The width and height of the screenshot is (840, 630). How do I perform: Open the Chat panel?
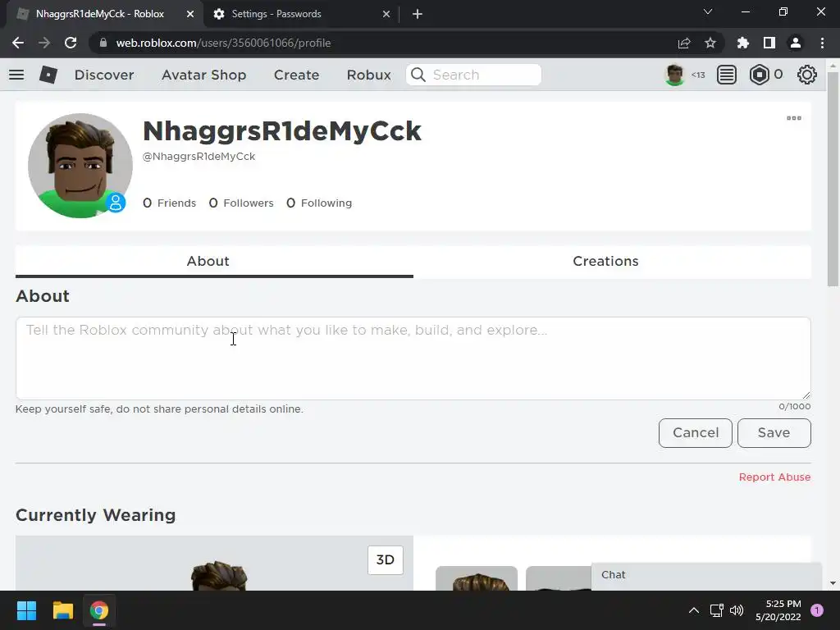tap(706, 576)
